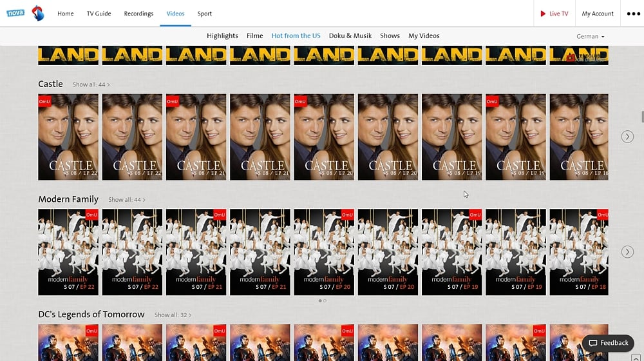Open Modern Family S07 EP 20 OmU
644x361 pixels.
pyautogui.click(x=324, y=252)
